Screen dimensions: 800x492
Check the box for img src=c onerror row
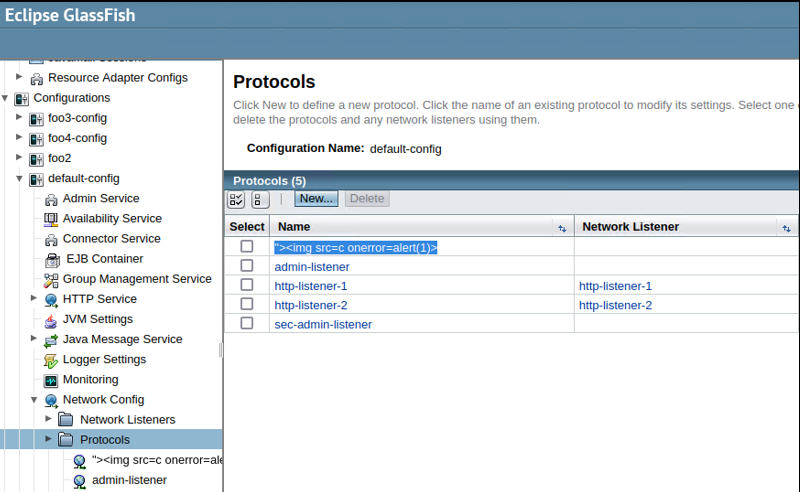247,247
